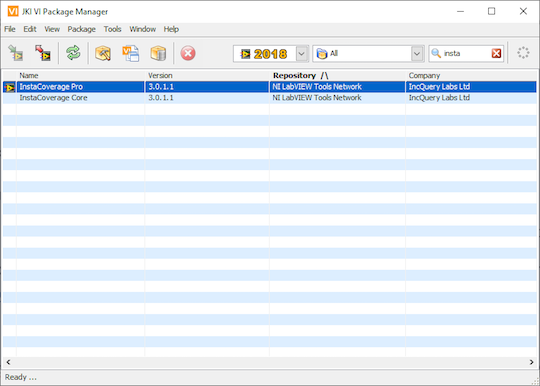540x386 pixels.
Task: Click NI LabVIEW Tools Network in Pro row
Action: (x=317, y=87)
